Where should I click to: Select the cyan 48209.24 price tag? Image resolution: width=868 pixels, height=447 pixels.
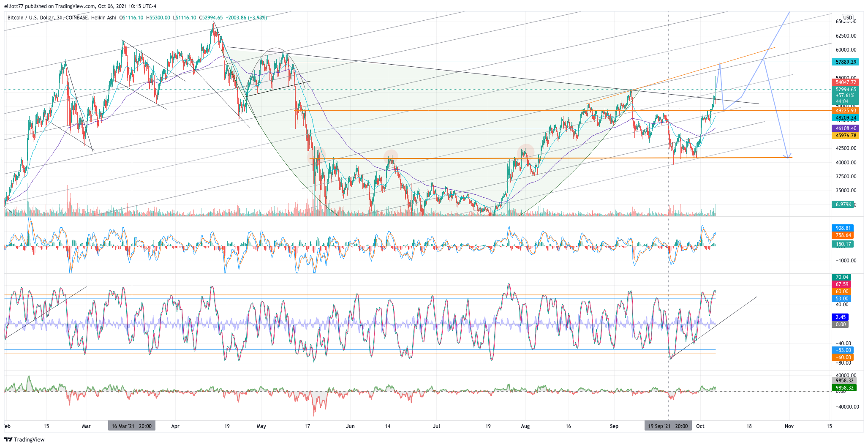pyautogui.click(x=846, y=118)
